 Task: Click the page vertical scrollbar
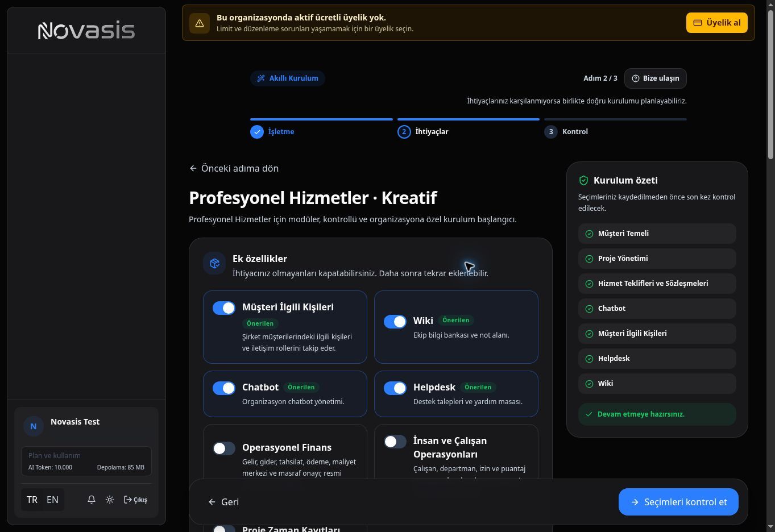coord(770,84)
